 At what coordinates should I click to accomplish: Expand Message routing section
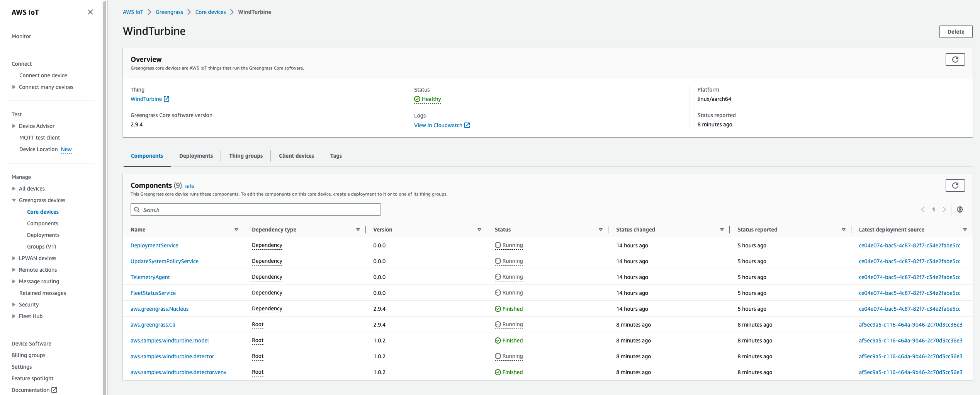[14, 281]
